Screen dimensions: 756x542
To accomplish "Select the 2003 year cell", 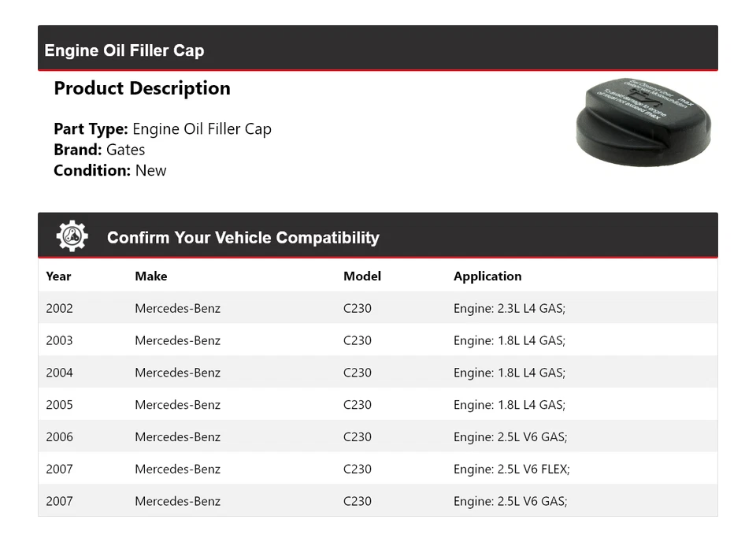I will pos(59,340).
